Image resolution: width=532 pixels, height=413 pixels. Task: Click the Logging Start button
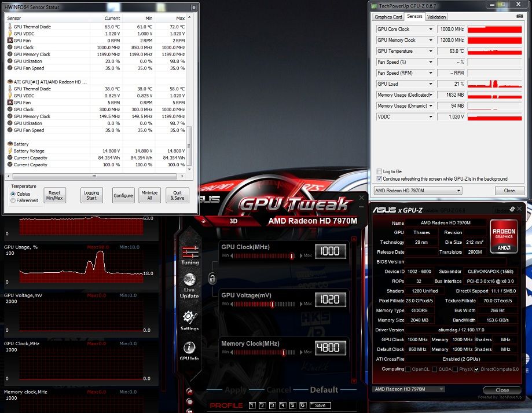[91, 195]
